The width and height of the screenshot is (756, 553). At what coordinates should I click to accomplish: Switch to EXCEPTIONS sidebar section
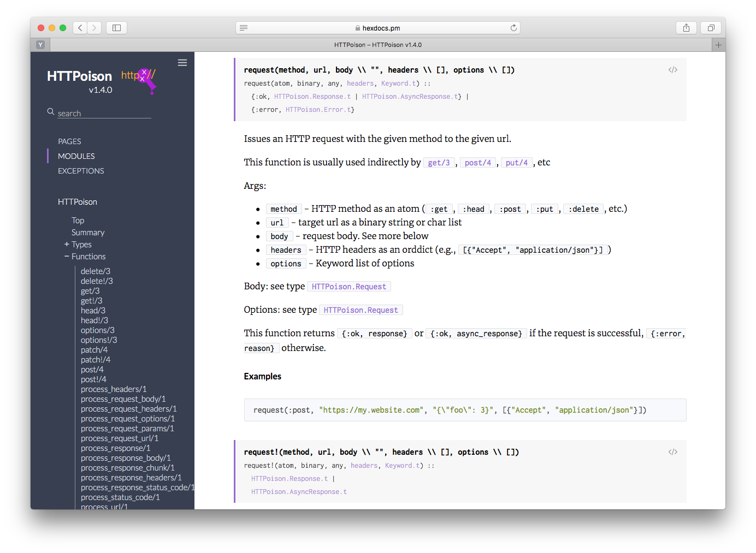[x=81, y=171]
